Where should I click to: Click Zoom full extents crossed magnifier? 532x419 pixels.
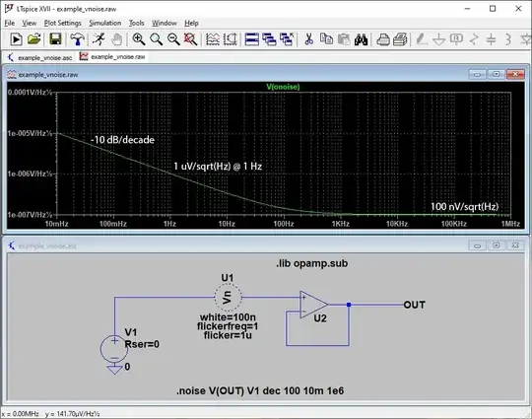point(190,39)
